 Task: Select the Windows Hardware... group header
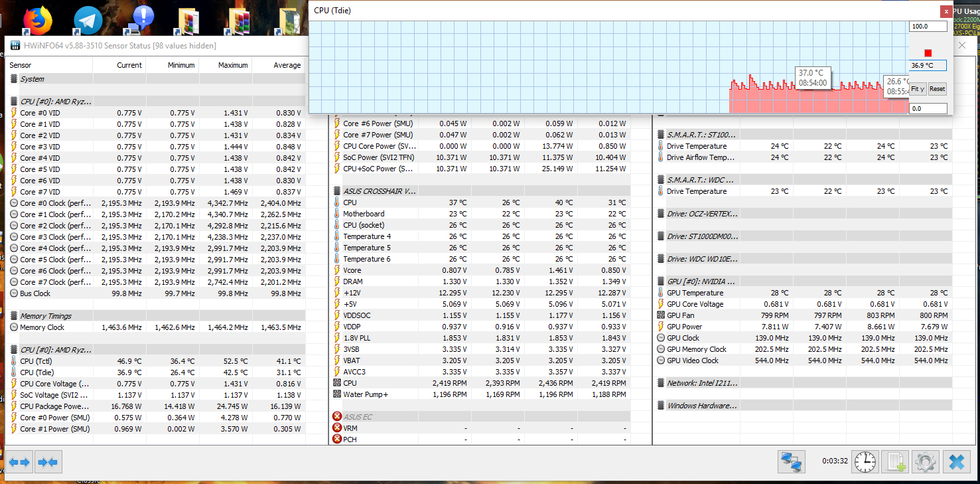click(x=803, y=406)
